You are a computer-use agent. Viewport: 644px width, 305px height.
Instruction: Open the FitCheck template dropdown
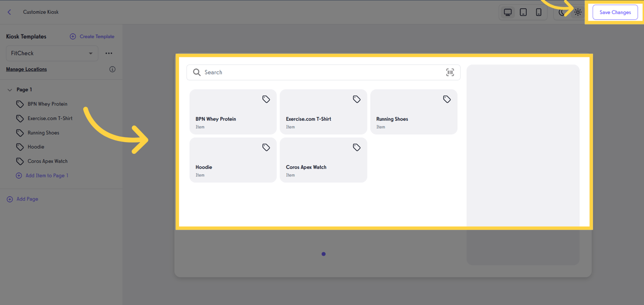point(52,53)
